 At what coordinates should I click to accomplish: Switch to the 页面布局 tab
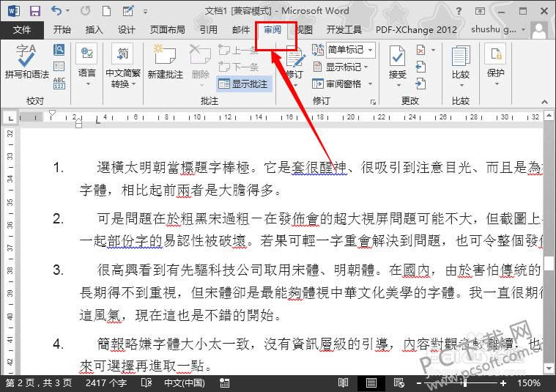pyautogui.click(x=167, y=30)
